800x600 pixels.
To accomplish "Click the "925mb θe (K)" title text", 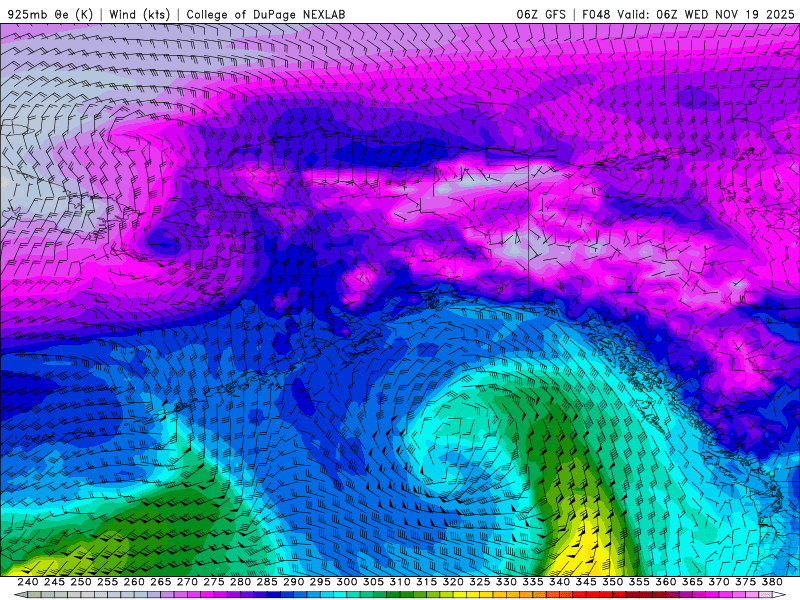I will pos(50,14).
